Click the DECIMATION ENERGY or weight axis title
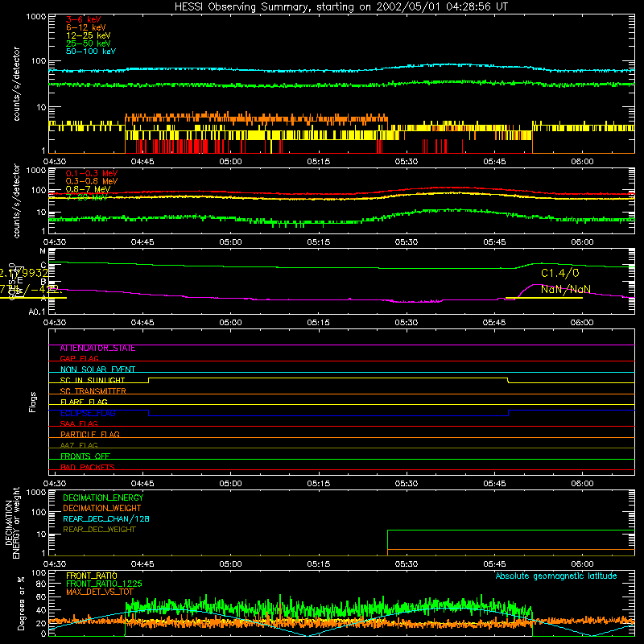 [x=12, y=522]
